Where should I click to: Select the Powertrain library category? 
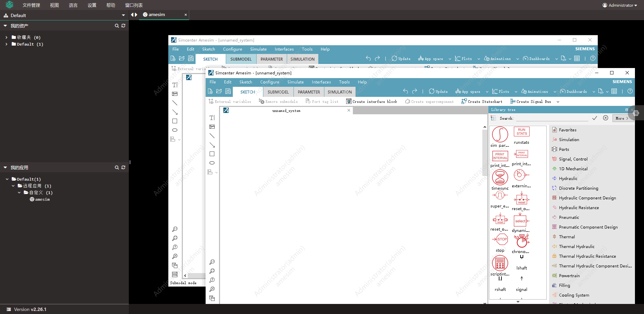pyautogui.click(x=569, y=276)
